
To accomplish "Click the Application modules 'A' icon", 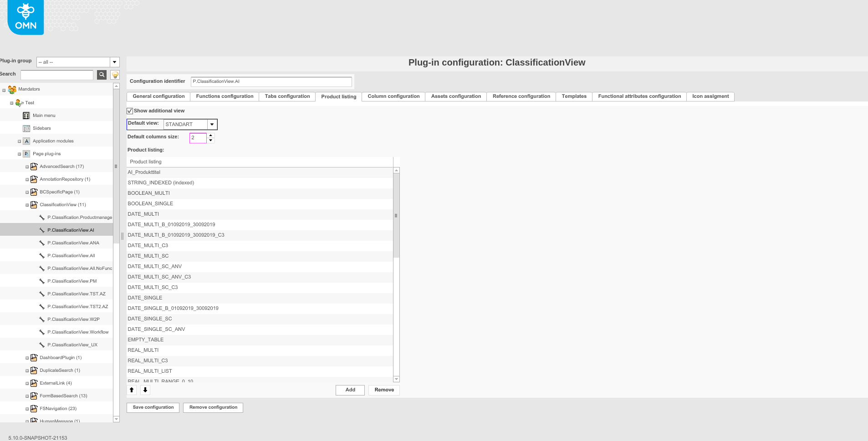I will (26, 141).
